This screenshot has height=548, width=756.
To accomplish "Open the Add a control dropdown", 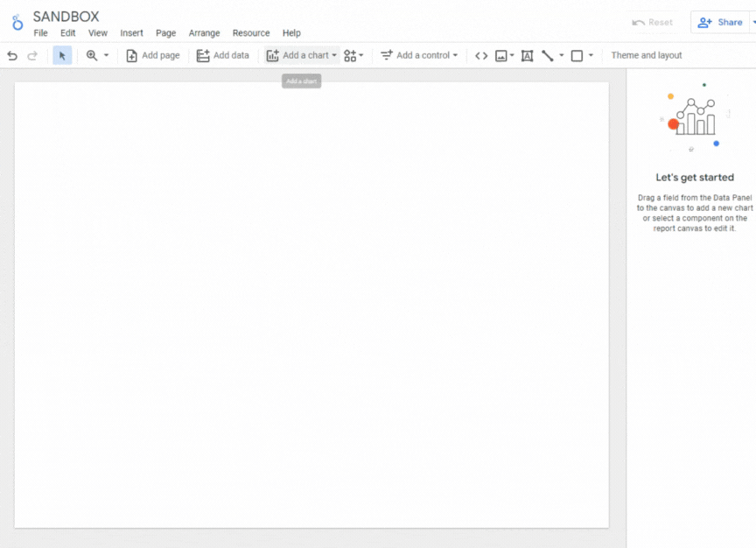I will [x=419, y=55].
